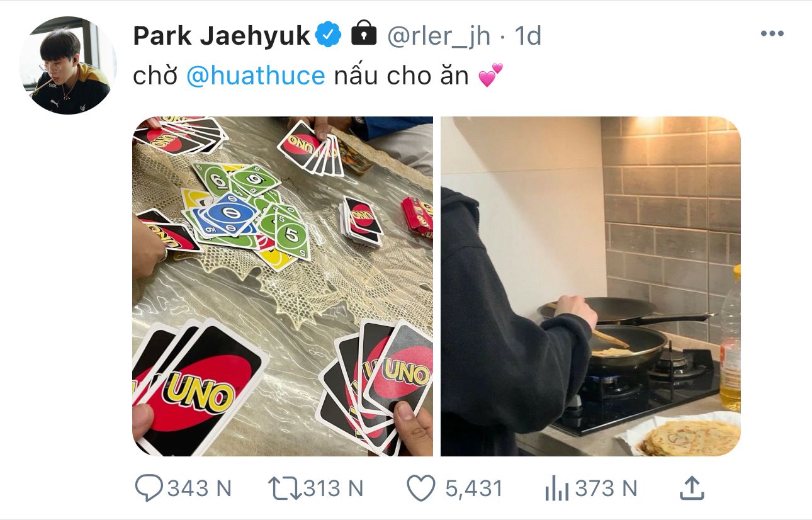Image resolution: width=812 pixels, height=520 pixels.
Task: View the UNO cards photo
Action: (x=283, y=286)
